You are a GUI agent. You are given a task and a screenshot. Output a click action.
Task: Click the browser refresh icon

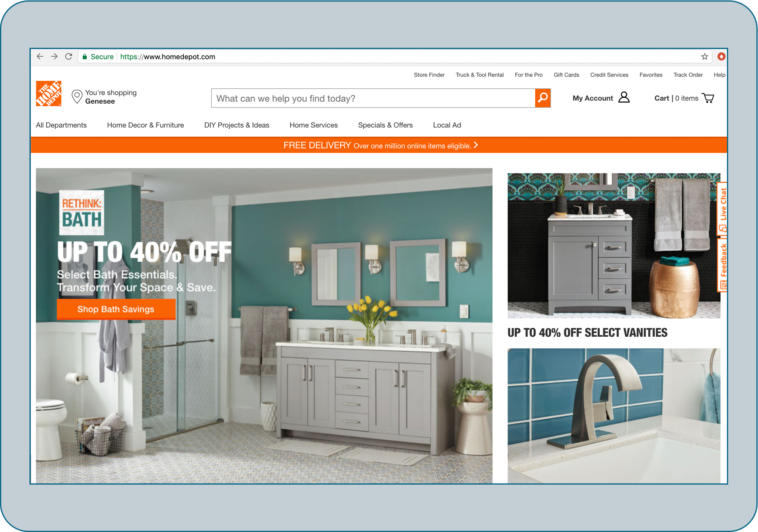click(69, 56)
